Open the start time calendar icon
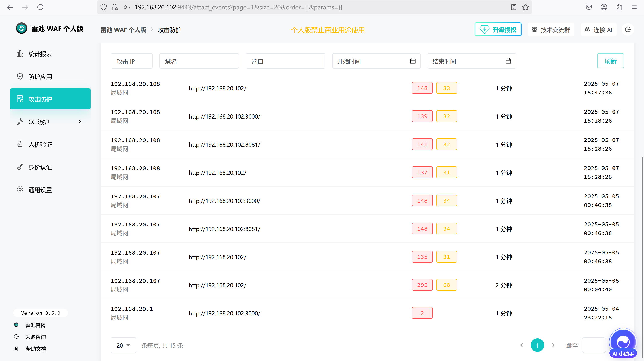 click(413, 61)
